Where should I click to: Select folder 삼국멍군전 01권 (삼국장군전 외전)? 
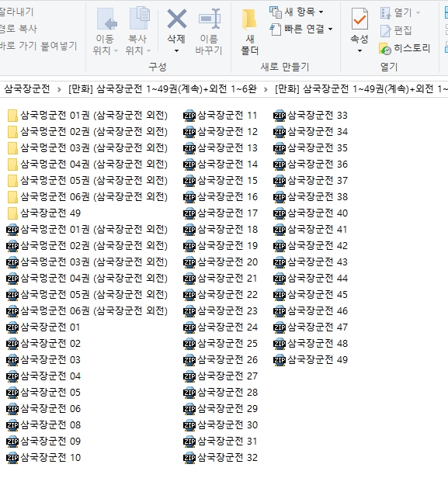point(87,116)
